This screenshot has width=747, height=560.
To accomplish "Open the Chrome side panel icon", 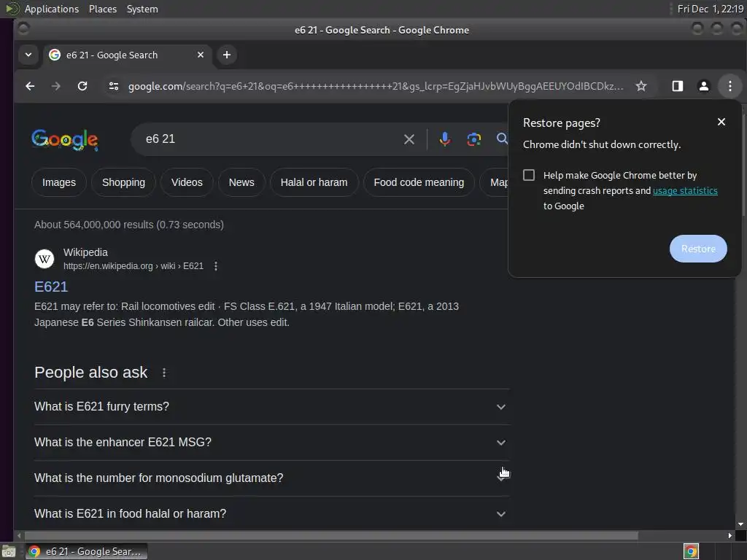I will coord(678,86).
